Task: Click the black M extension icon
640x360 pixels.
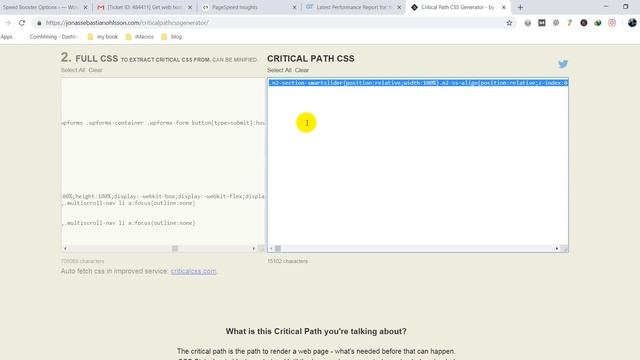Action: [542, 23]
